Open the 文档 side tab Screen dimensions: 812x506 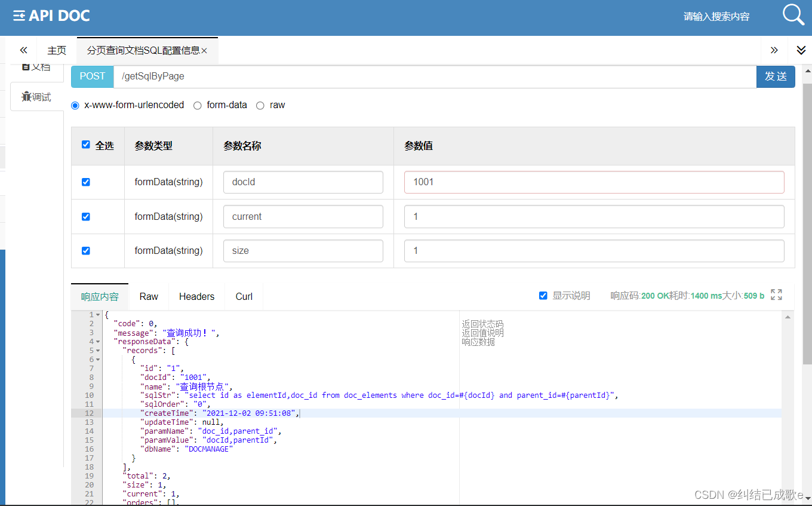click(37, 67)
